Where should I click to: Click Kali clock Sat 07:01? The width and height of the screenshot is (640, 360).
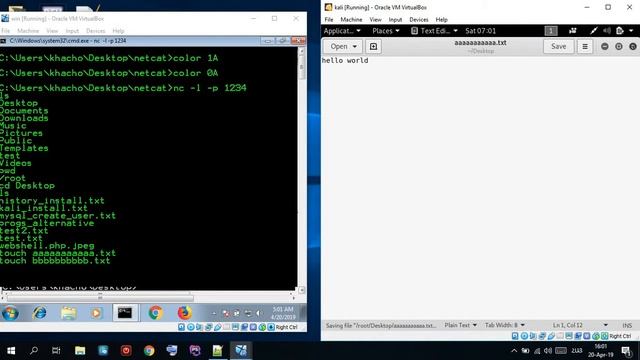click(x=480, y=31)
